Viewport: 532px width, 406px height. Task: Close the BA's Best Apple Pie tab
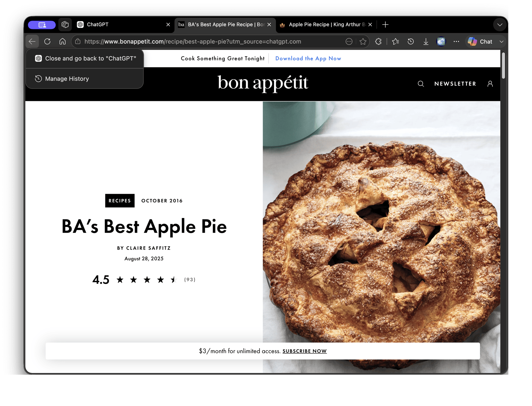pos(269,25)
